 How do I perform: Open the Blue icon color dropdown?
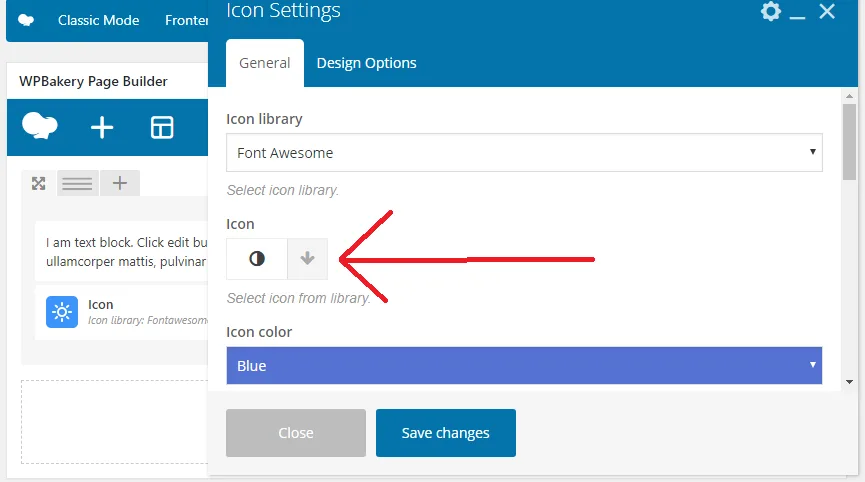[x=524, y=366]
